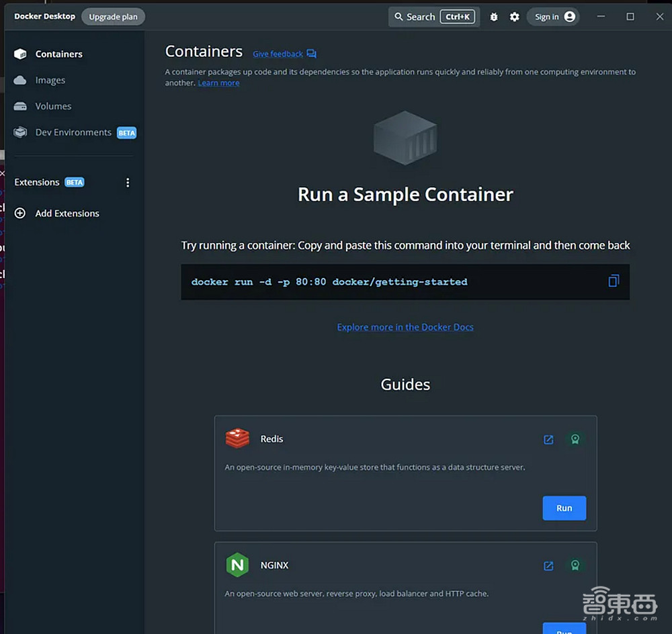Click the Upgrade plan button

(113, 17)
